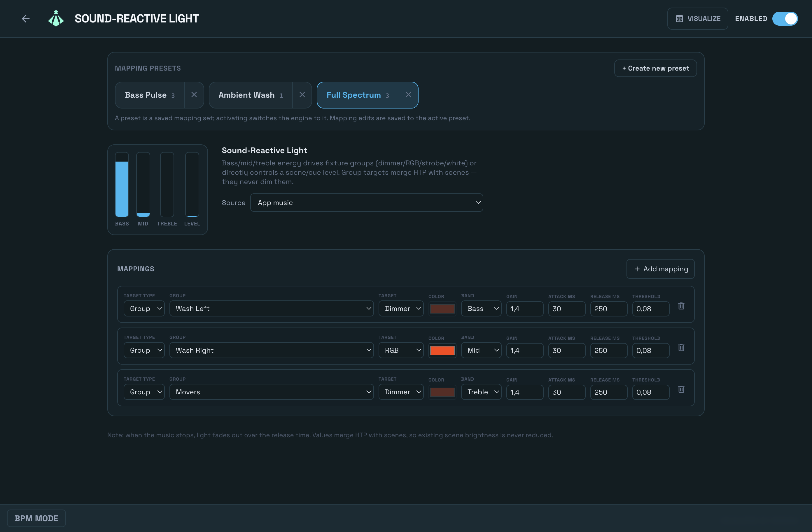Pick the orange Wash Right color
Viewport: 812px width, 532px height.
point(442,351)
